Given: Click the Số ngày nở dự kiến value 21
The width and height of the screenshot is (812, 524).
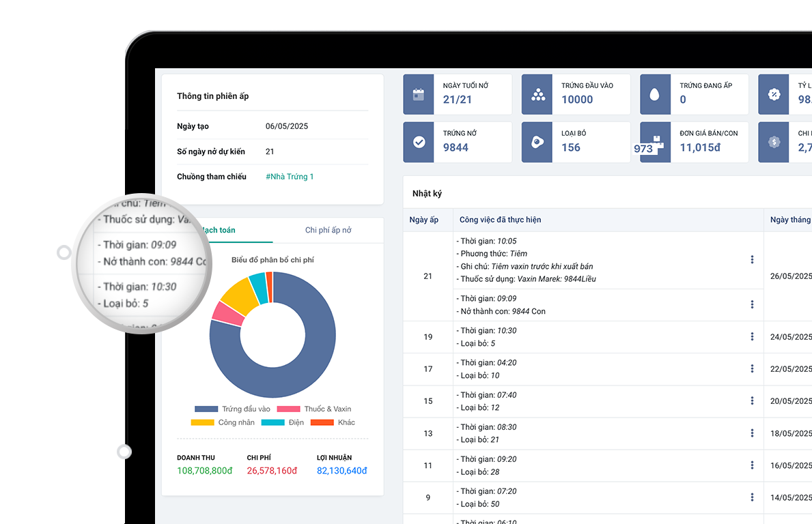Looking at the screenshot, I should coord(270,151).
